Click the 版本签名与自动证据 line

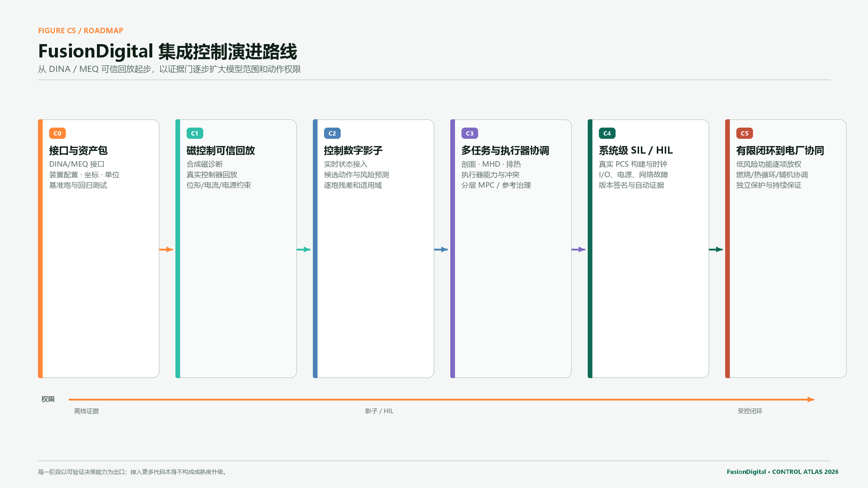pyautogui.click(x=631, y=185)
